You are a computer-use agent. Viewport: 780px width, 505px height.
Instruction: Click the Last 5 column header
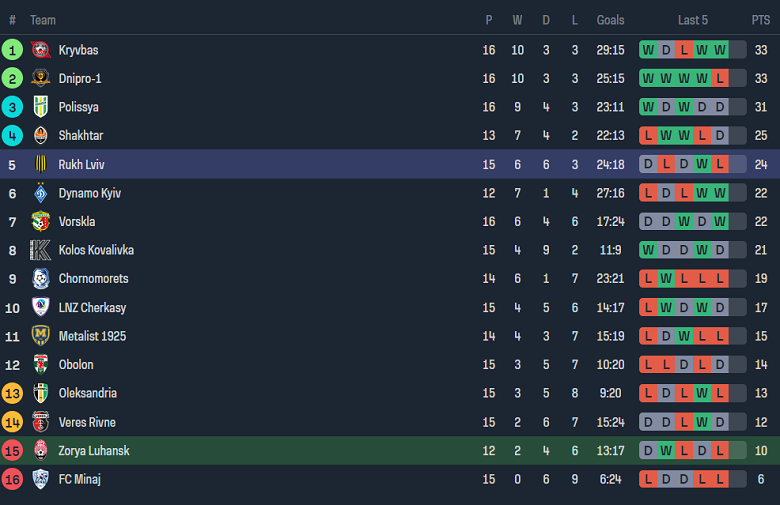693,20
